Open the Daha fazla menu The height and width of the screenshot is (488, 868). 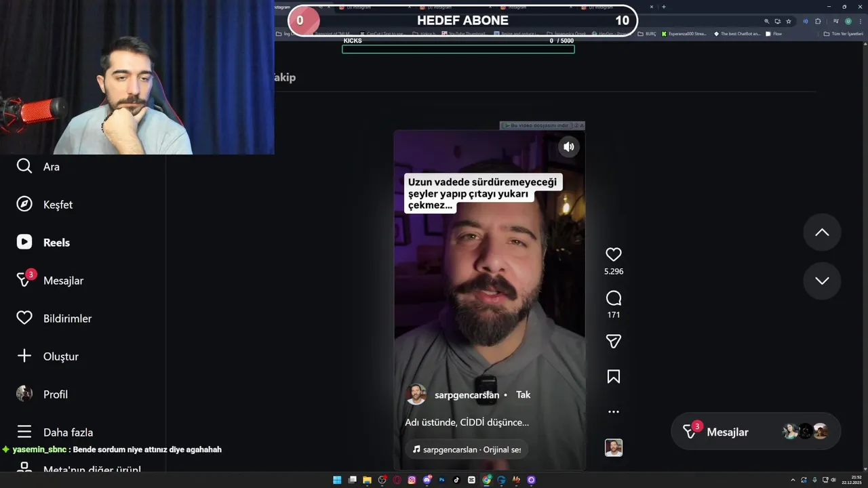coord(54,432)
